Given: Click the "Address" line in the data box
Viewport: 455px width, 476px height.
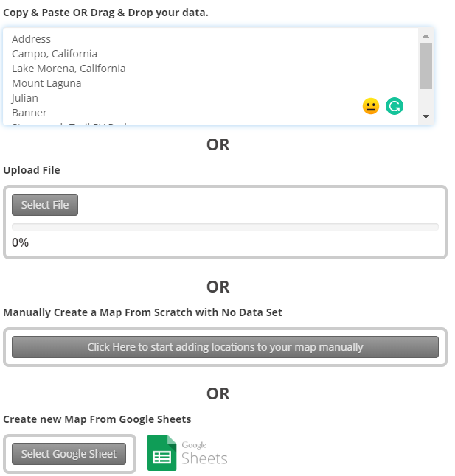Looking at the screenshot, I should point(32,39).
